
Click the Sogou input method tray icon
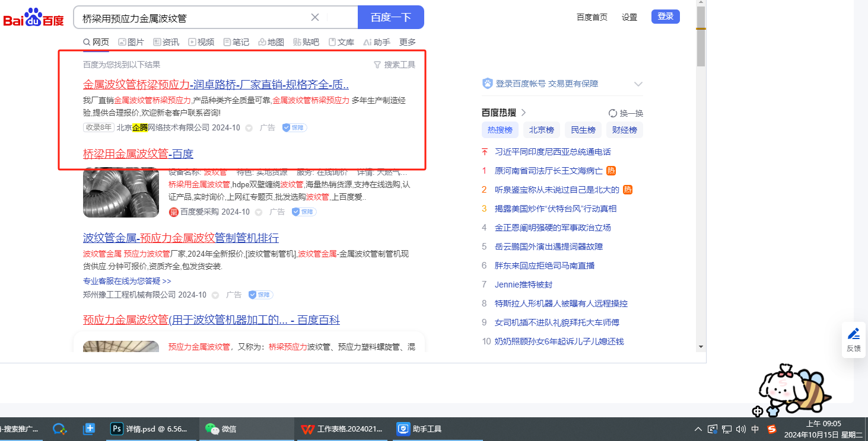pos(772,429)
